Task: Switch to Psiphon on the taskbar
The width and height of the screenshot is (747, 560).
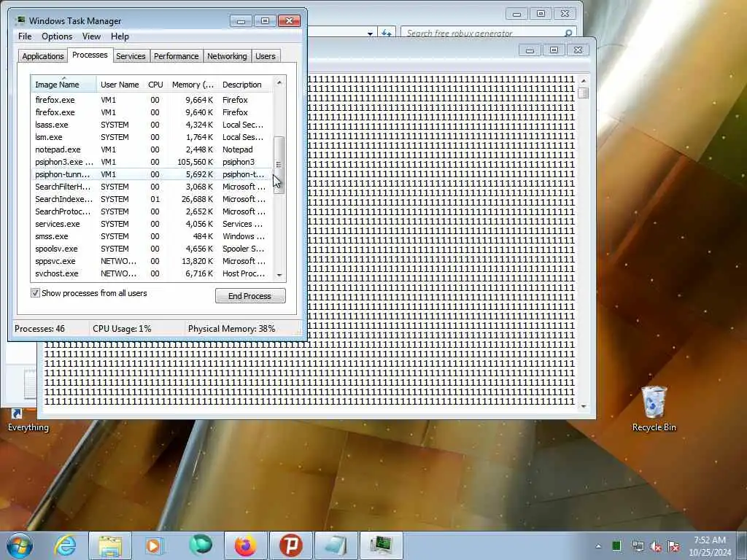Action: click(x=290, y=545)
